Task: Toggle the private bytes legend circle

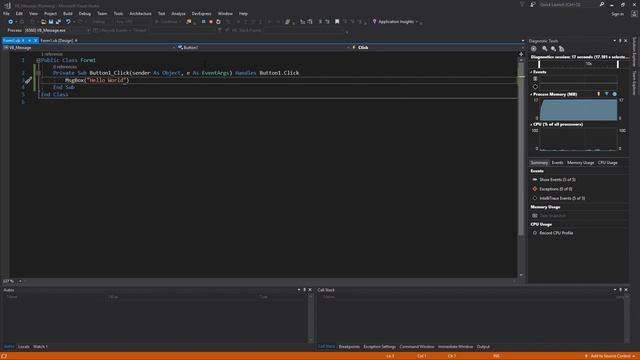Action: (615, 94)
